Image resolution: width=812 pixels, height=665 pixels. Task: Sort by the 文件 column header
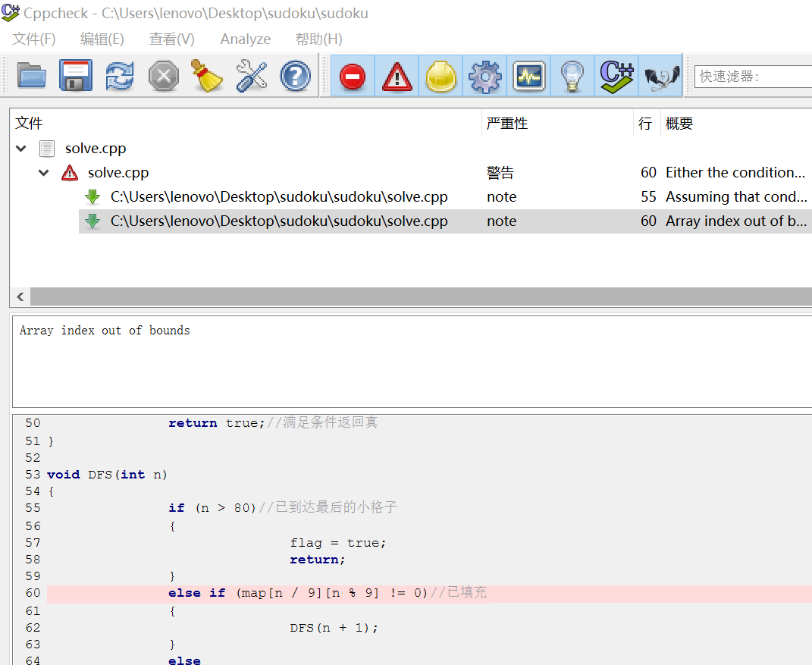tap(246, 124)
